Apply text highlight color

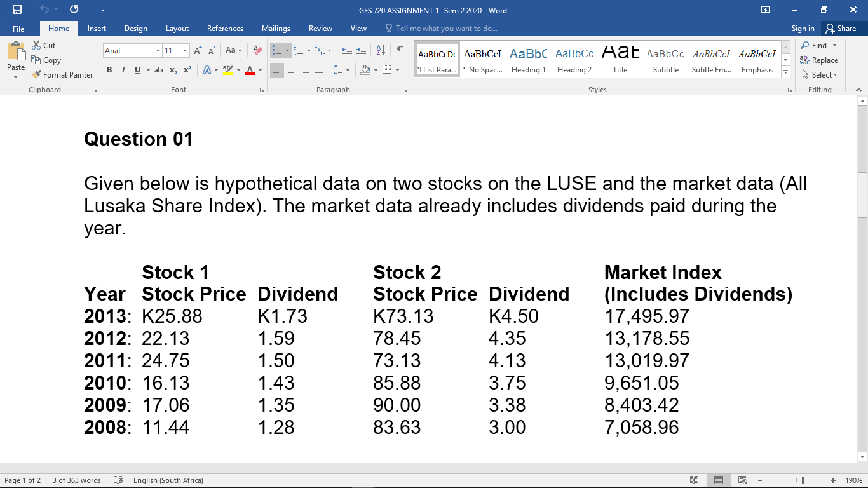[x=227, y=70]
